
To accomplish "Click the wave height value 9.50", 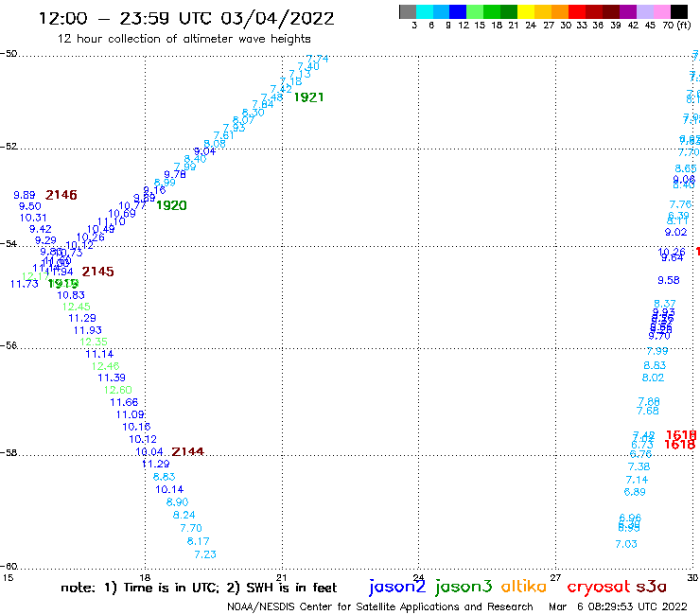I will pyautogui.click(x=30, y=206).
